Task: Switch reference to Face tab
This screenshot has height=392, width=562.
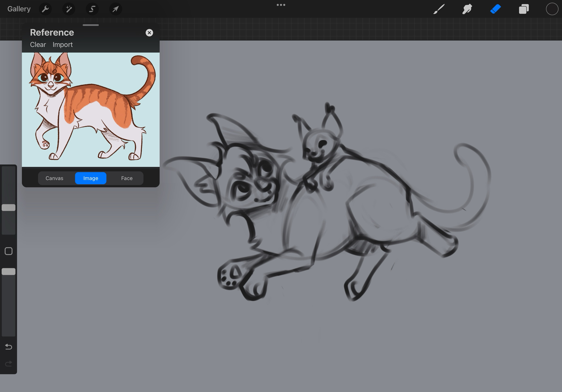Action: click(127, 178)
